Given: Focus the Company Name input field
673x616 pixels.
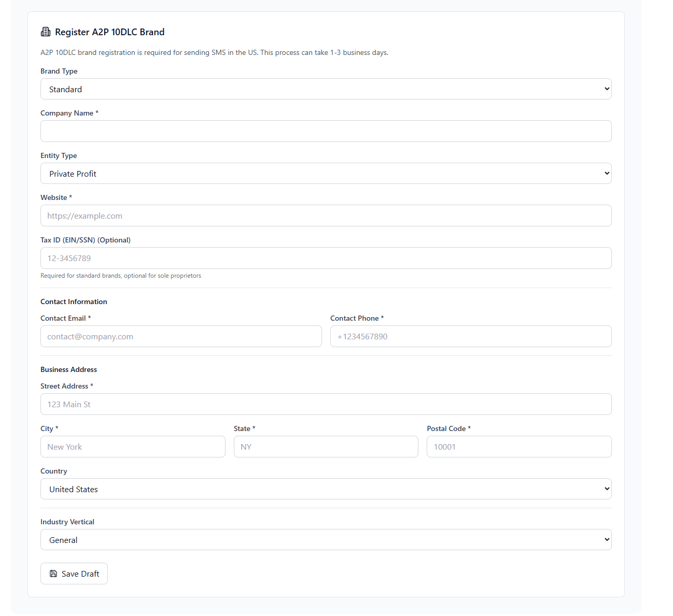Looking at the screenshot, I should [326, 131].
